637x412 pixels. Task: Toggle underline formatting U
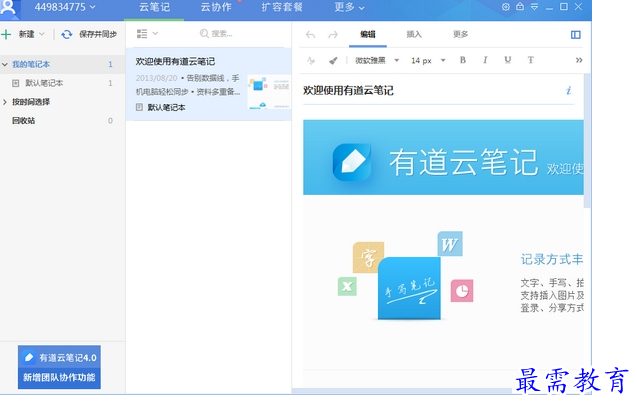coord(507,60)
